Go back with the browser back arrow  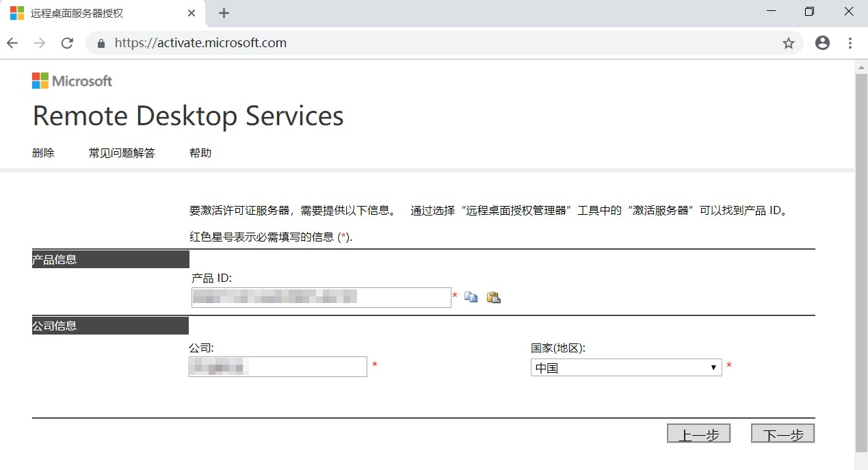(x=12, y=43)
